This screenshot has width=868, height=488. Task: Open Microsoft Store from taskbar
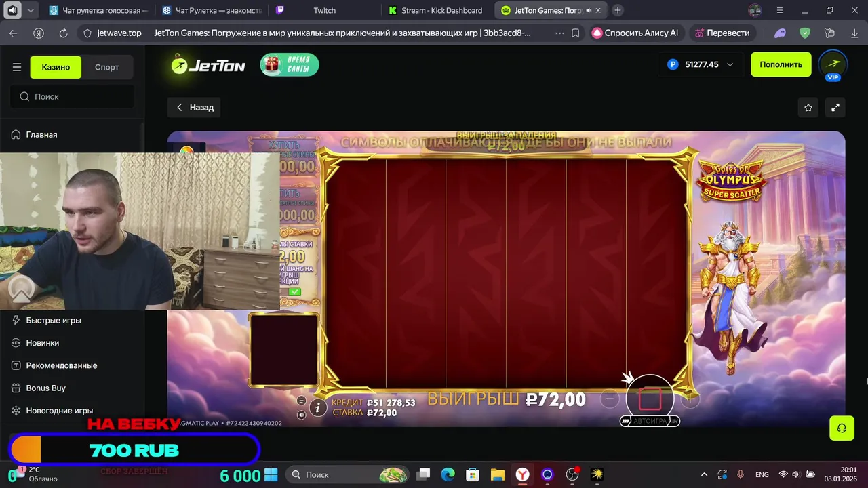pos(473,474)
